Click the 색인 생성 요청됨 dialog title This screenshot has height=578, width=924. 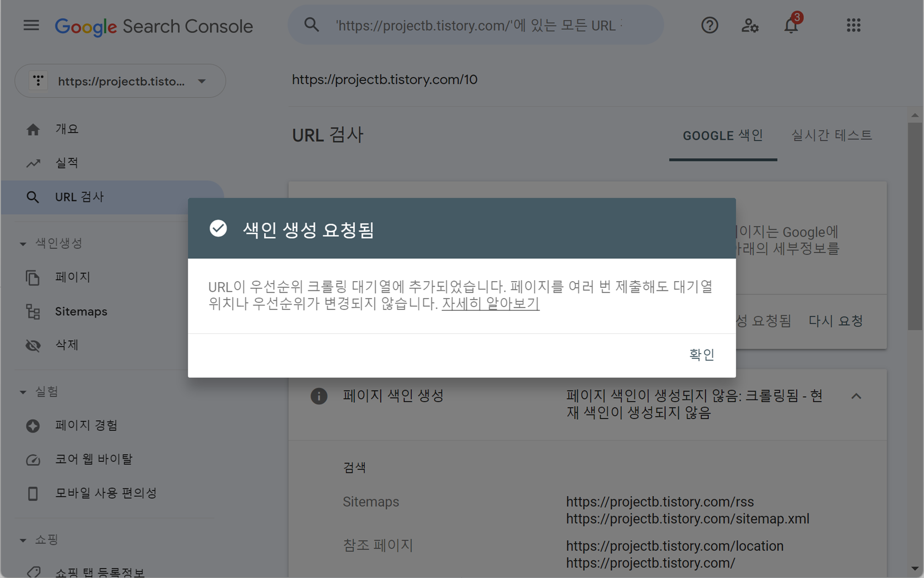tap(308, 229)
